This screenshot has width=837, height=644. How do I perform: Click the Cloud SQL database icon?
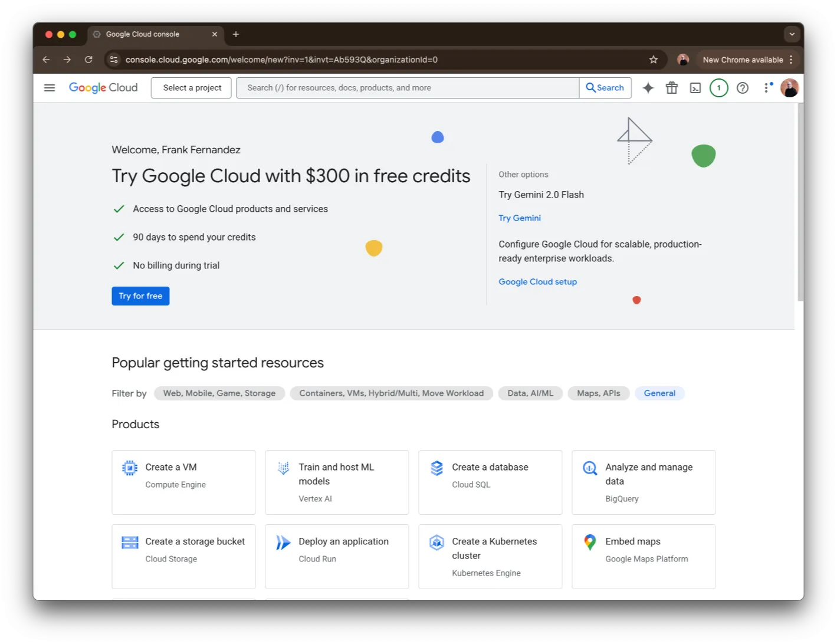pyautogui.click(x=436, y=468)
